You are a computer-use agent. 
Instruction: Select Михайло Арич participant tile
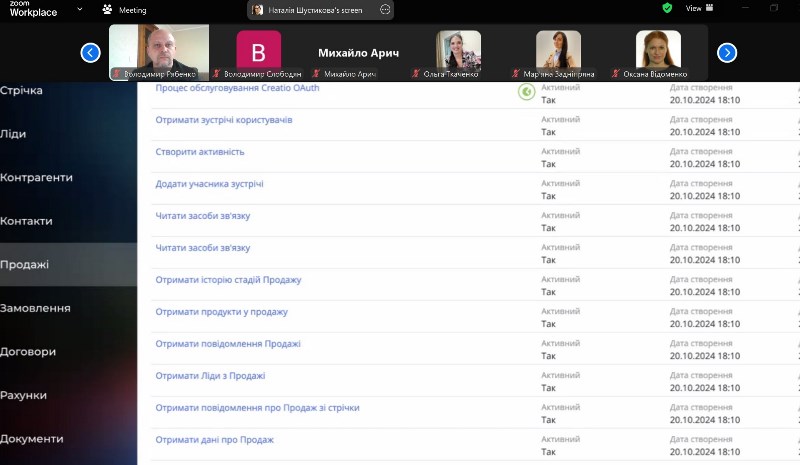(x=358, y=53)
